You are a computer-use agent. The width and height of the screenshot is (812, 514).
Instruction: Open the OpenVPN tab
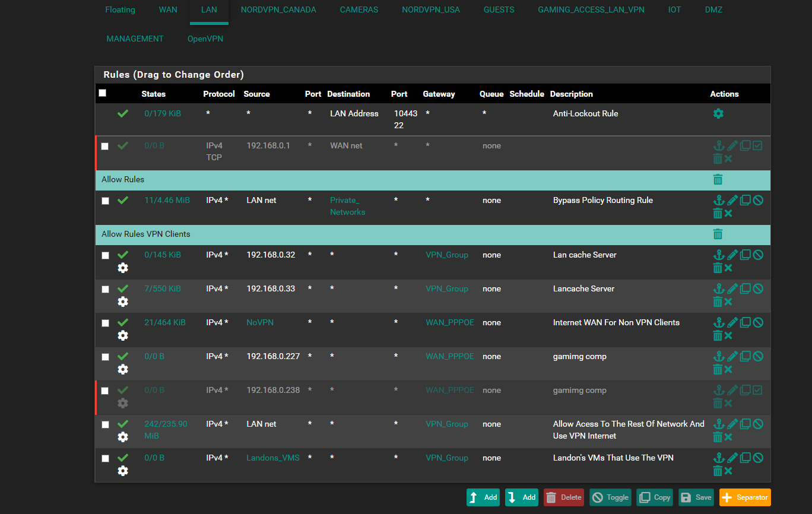[205, 39]
